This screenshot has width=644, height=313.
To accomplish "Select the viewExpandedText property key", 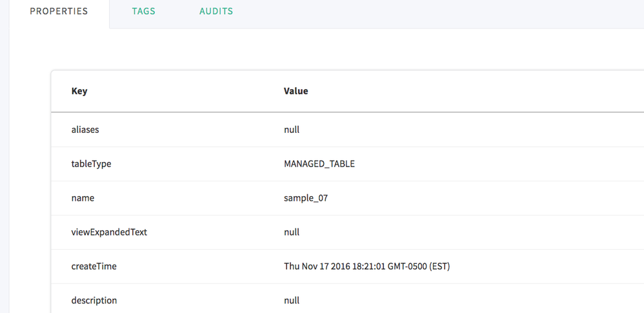I will tap(109, 232).
